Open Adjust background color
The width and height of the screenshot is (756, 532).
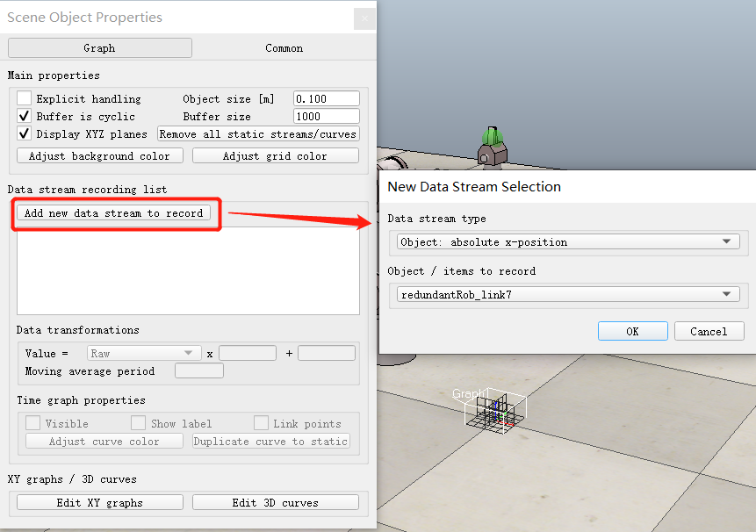coord(100,155)
